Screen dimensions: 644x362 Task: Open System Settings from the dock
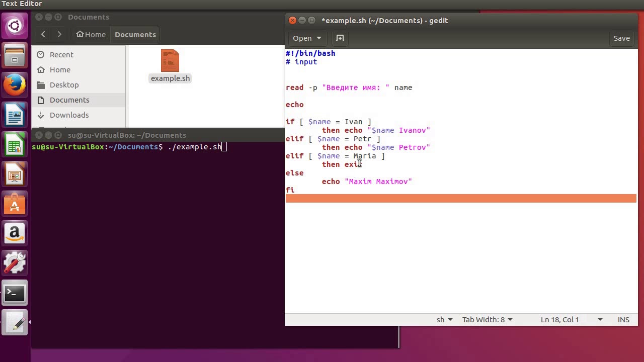(15, 263)
